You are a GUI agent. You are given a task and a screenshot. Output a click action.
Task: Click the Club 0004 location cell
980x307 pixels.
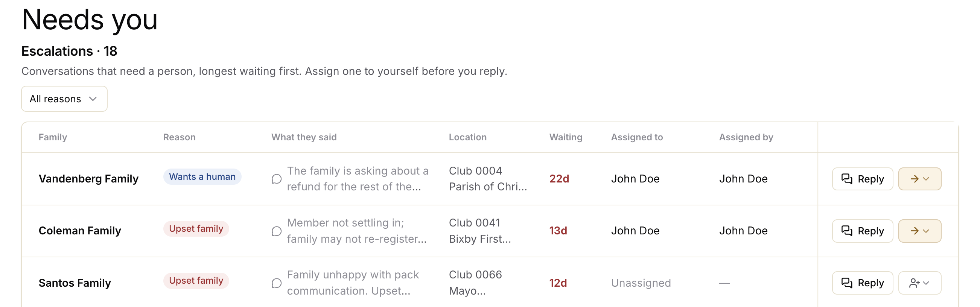(x=488, y=179)
